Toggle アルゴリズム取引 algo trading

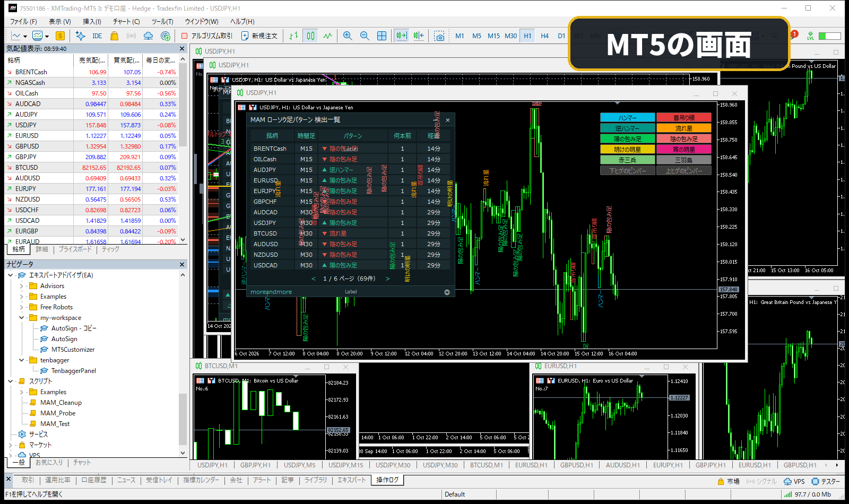[207, 36]
